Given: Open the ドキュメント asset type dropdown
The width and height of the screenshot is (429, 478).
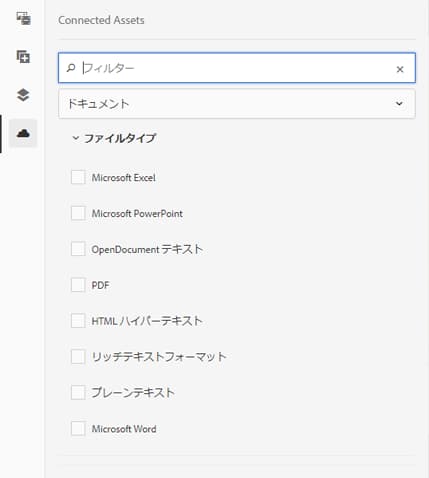Looking at the screenshot, I should coord(237,104).
